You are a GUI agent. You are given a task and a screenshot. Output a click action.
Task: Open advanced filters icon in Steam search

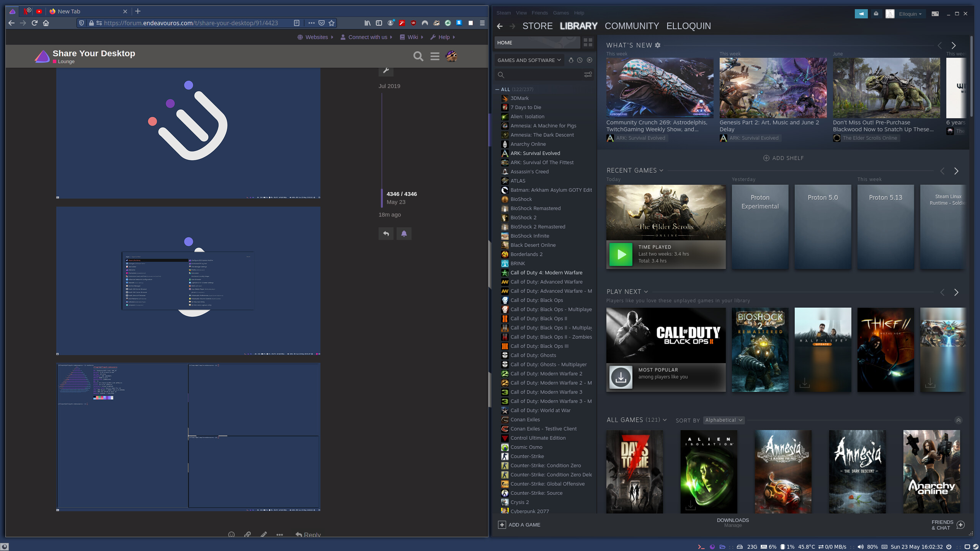pyautogui.click(x=588, y=75)
